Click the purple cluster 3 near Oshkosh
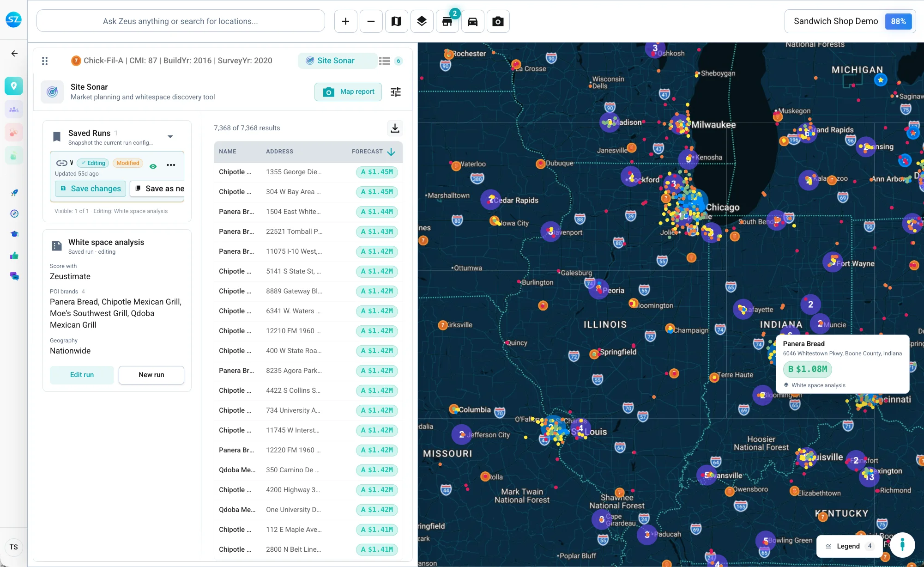924x567 pixels. 655,49
